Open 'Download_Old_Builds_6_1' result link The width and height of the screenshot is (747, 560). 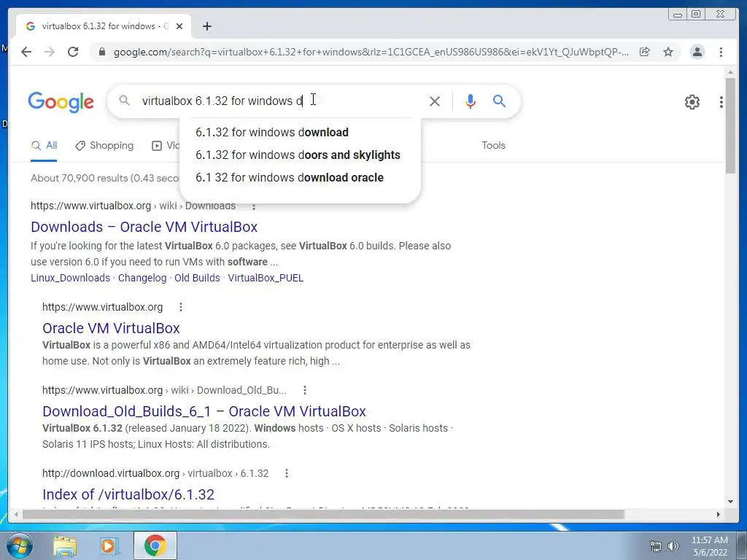[x=204, y=411]
